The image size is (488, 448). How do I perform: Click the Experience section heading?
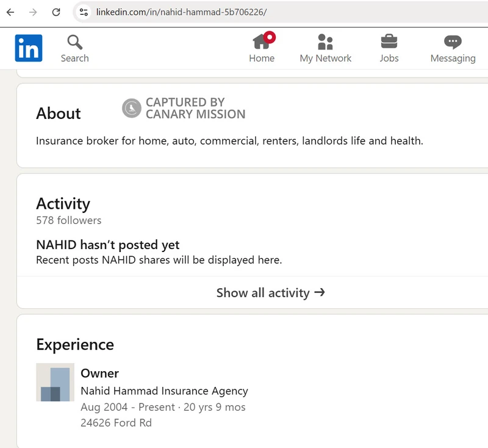coord(75,345)
